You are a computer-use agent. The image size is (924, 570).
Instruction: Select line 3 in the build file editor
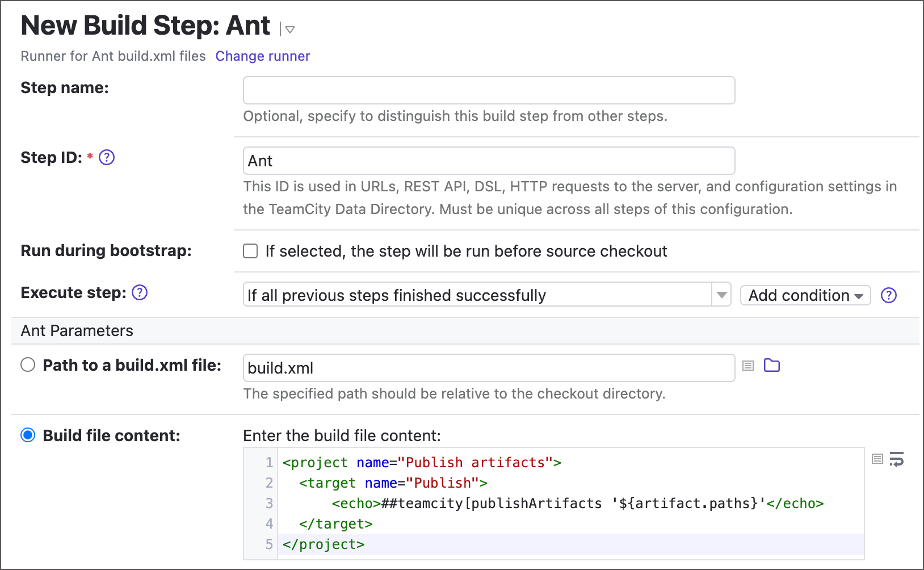(x=269, y=503)
